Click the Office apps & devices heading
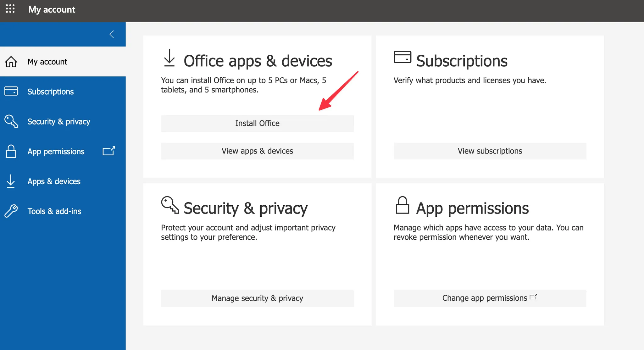 pos(258,61)
